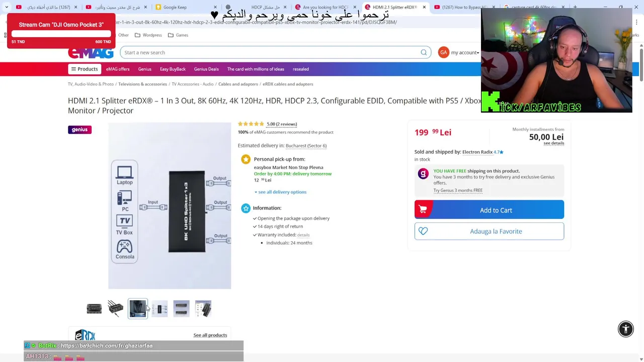Click warranty details link
Screen dimensions: 644x362
[x=303, y=235]
